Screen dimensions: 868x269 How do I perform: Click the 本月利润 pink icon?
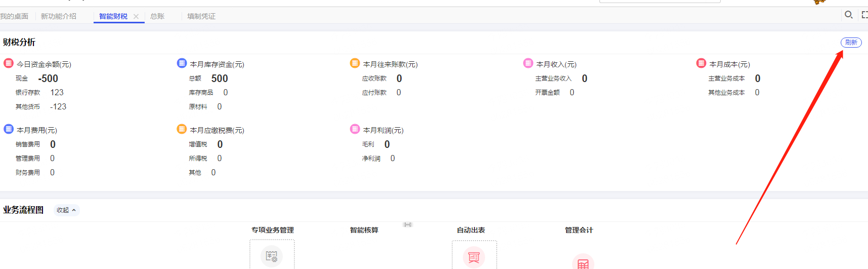point(355,129)
